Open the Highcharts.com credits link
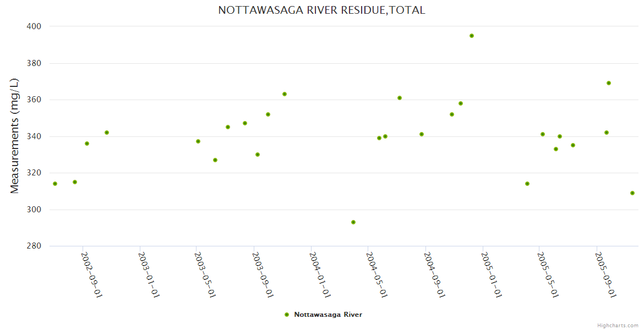Image resolution: width=644 pixels, height=330 pixels. point(618,325)
